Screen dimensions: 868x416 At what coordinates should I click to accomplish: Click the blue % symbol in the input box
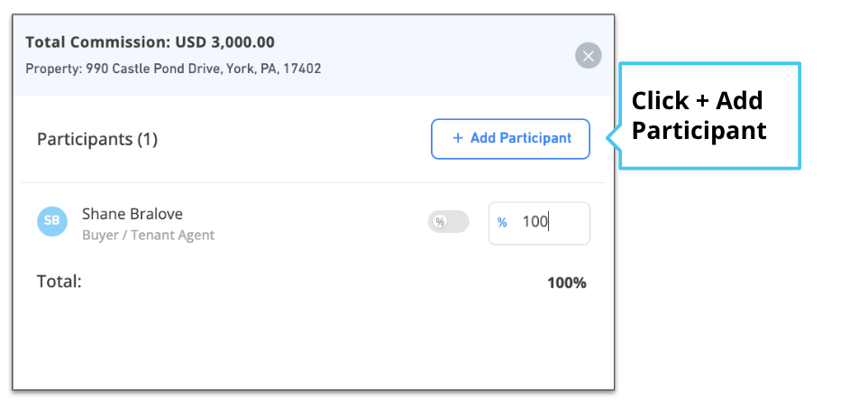(x=502, y=223)
